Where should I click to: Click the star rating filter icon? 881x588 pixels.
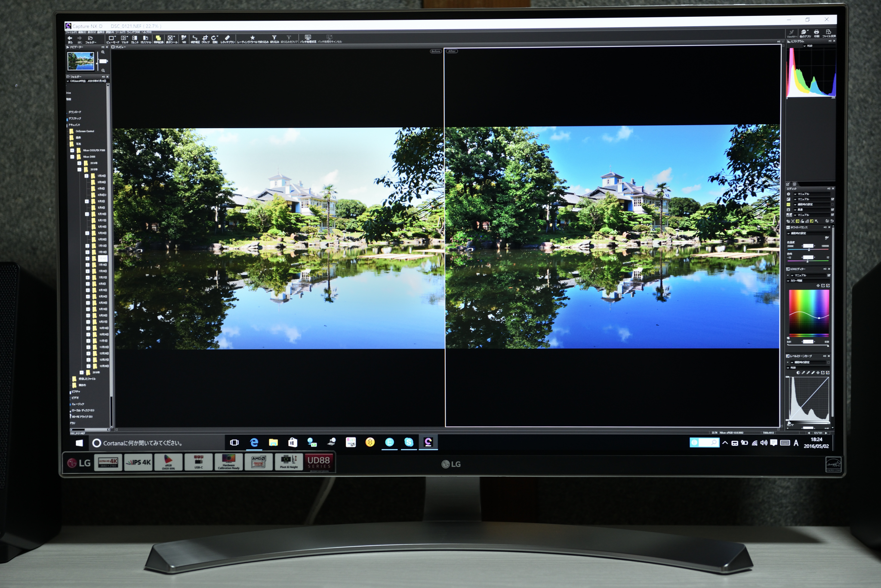(x=253, y=38)
